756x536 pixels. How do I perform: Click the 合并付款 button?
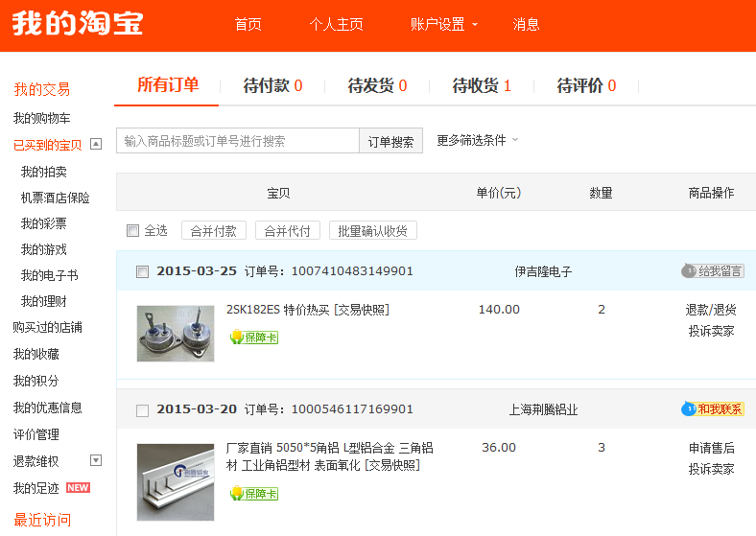click(x=214, y=230)
